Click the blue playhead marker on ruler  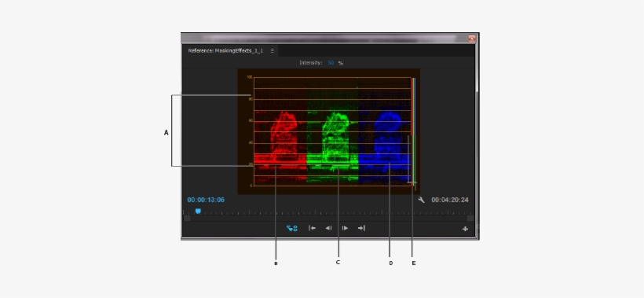click(198, 211)
